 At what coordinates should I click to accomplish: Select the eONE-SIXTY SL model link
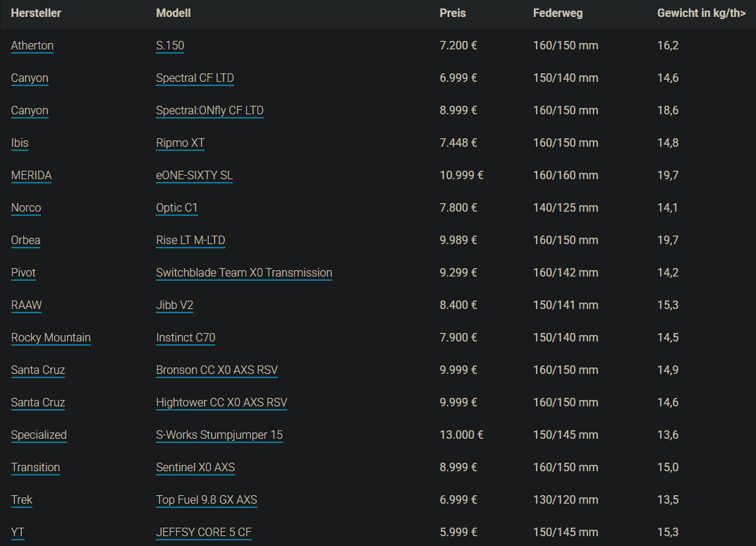[194, 176]
